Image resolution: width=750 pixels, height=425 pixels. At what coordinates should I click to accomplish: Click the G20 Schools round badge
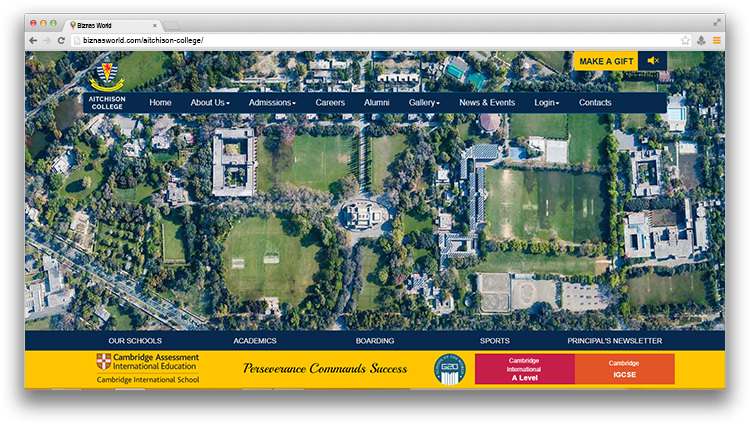(x=449, y=369)
